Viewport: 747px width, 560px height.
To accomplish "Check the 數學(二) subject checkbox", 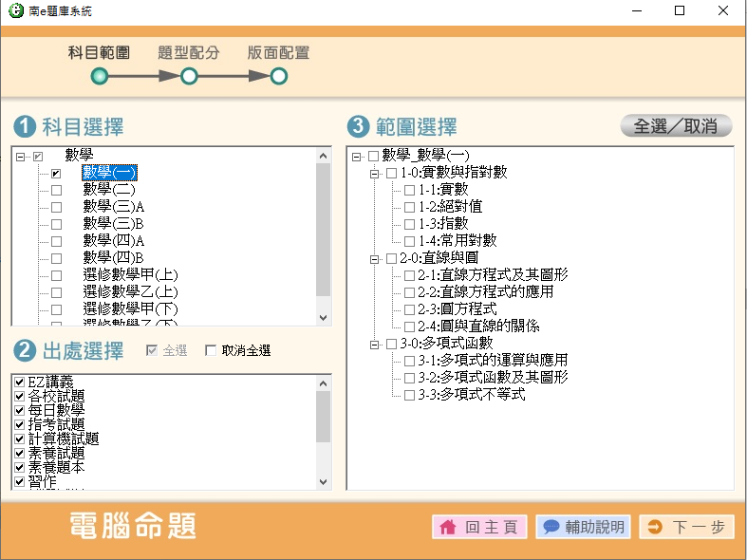I will tap(56, 190).
